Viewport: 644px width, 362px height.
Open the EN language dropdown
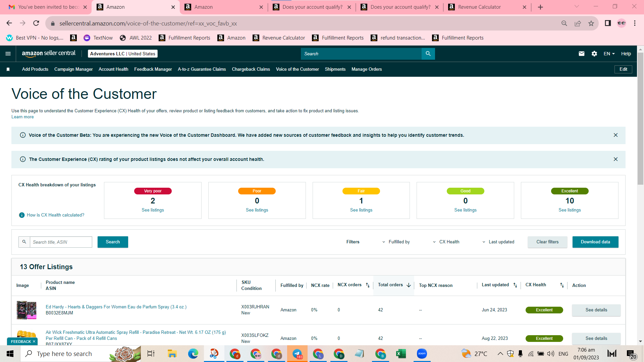coord(609,54)
